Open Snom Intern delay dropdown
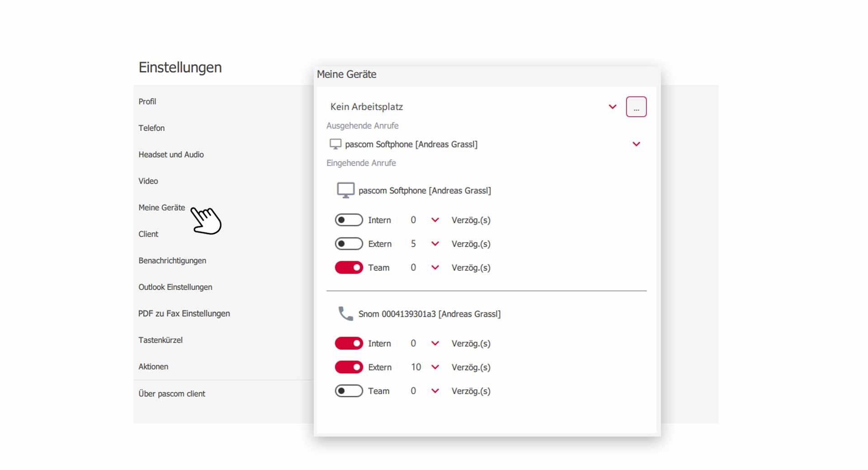Viewport: 868px width, 470px height. (435, 343)
